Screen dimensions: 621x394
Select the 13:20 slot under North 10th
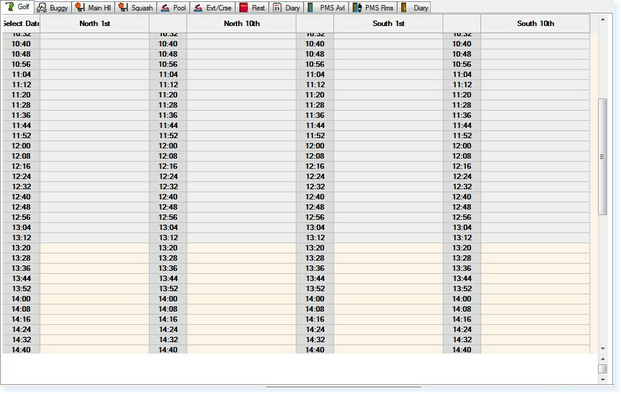[242, 248]
